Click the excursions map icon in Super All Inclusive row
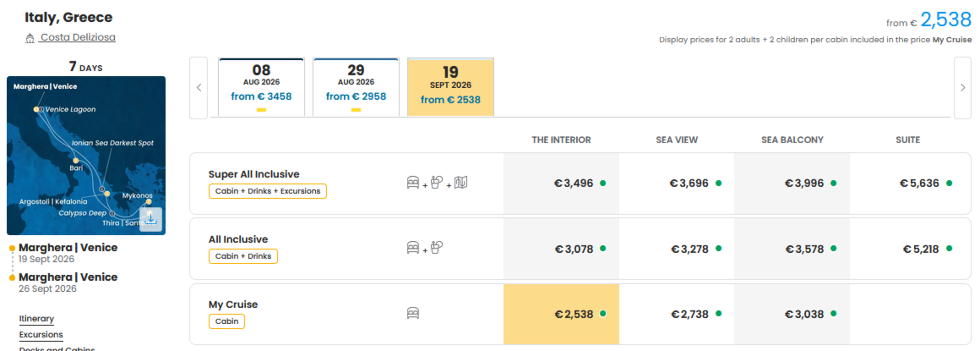The image size is (980, 351). 461,182
